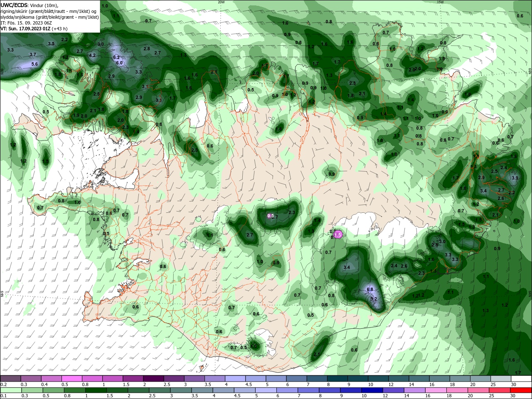
Task: Click the 3.5 precipitation value at top left
Action: click(x=51, y=44)
